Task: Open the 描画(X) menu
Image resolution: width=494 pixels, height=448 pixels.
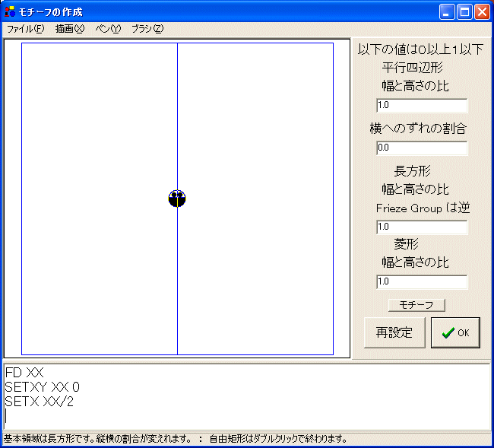Action: [x=70, y=29]
